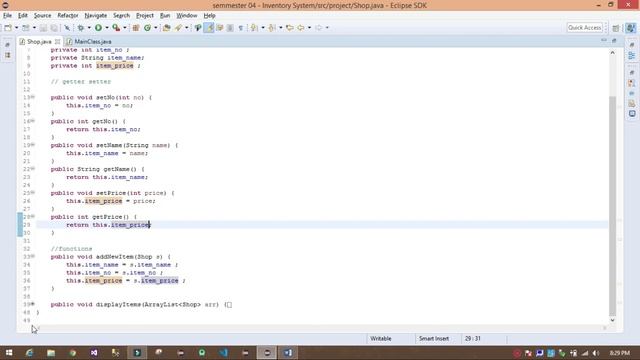The width and height of the screenshot is (640, 360).
Task: Click the Run External Tools icon
Action: click(116, 28)
